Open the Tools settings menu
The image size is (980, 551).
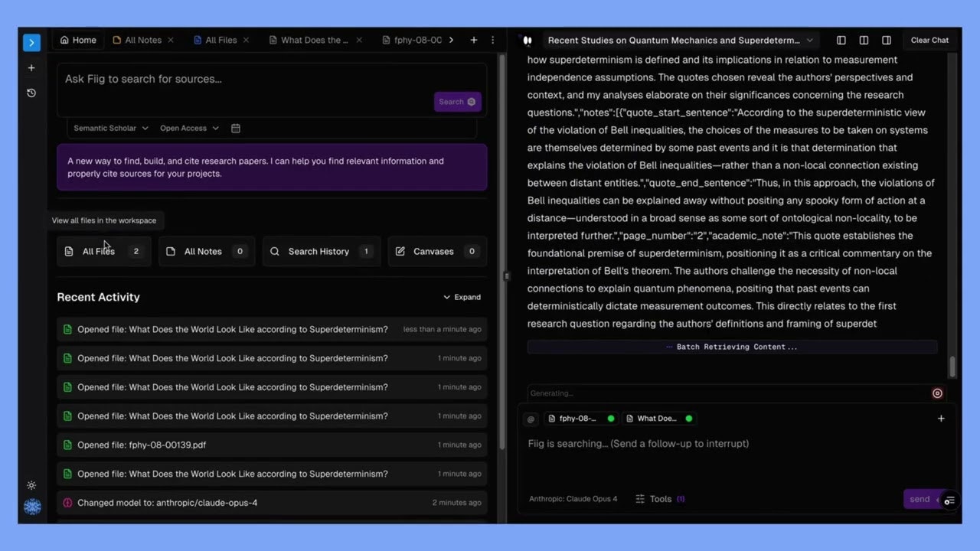click(x=660, y=499)
